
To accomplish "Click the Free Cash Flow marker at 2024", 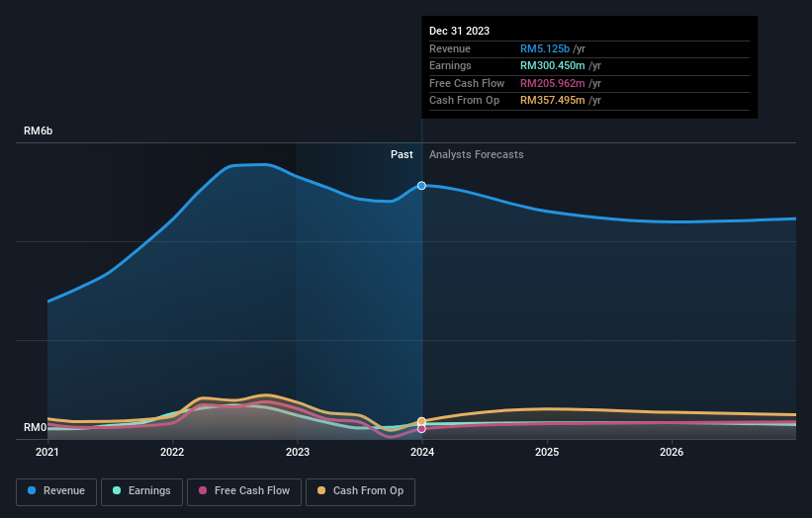I will pos(421,428).
